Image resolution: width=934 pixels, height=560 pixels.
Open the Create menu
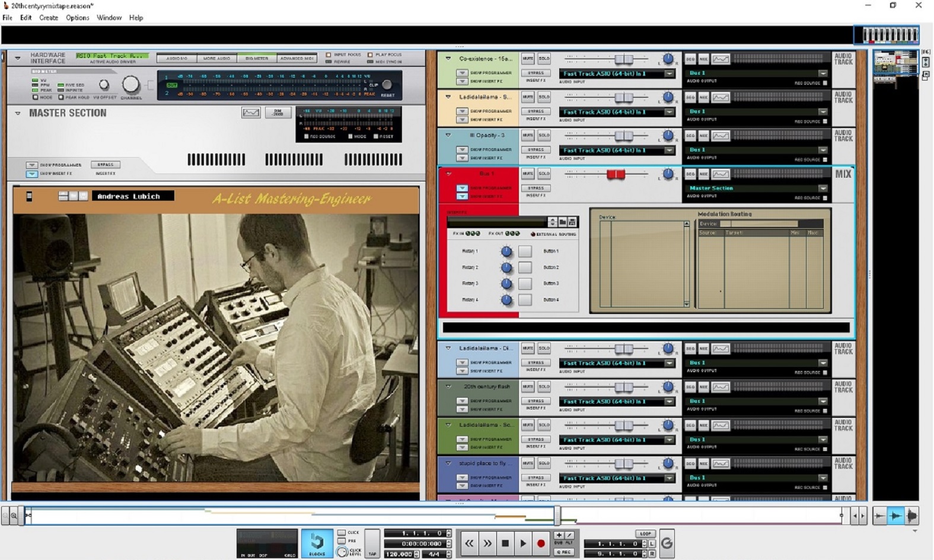(x=49, y=18)
